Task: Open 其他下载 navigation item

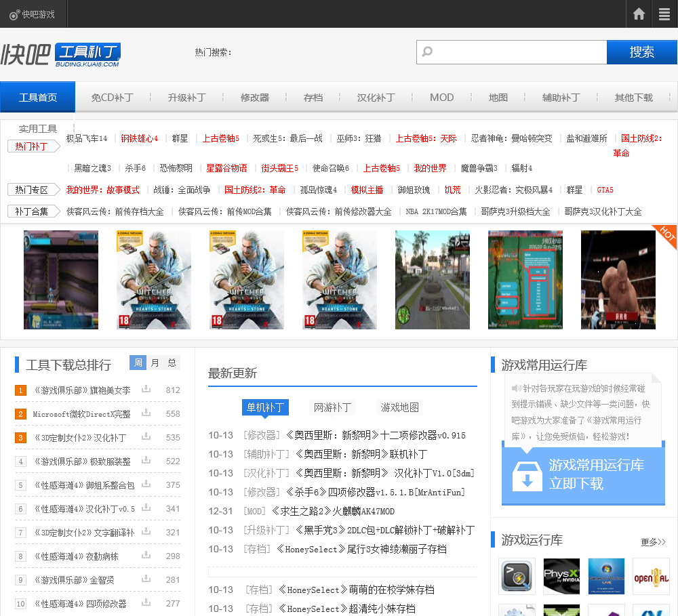Action: click(633, 98)
